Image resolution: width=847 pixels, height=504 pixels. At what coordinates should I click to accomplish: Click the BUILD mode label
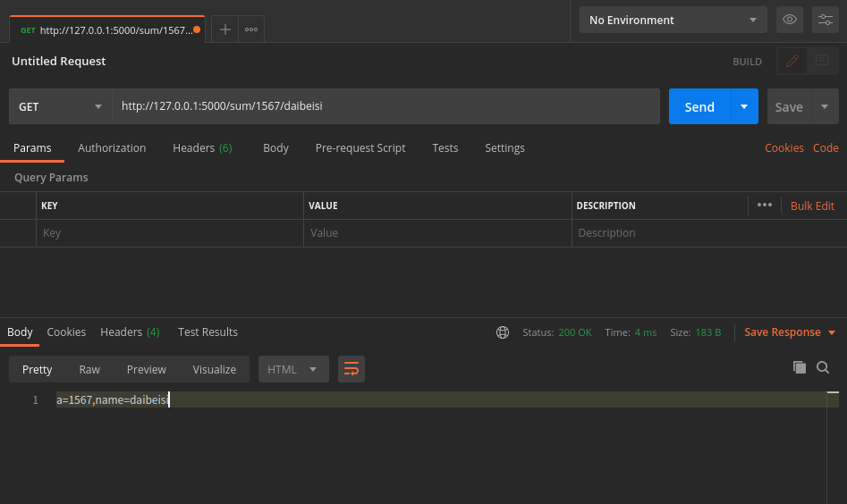[747, 62]
